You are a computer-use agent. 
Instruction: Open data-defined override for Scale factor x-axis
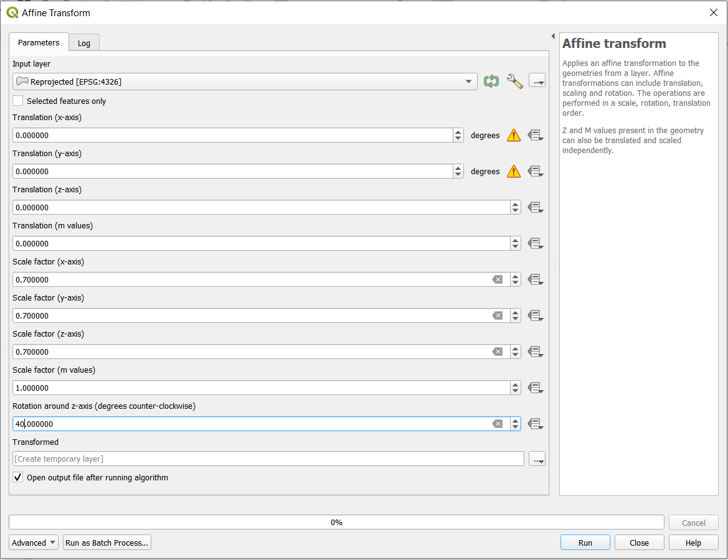(x=535, y=280)
